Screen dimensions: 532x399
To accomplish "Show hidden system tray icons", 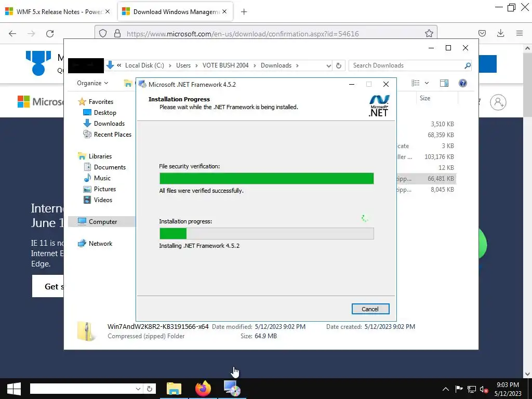I will pyautogui.click(x=445, y=389).
